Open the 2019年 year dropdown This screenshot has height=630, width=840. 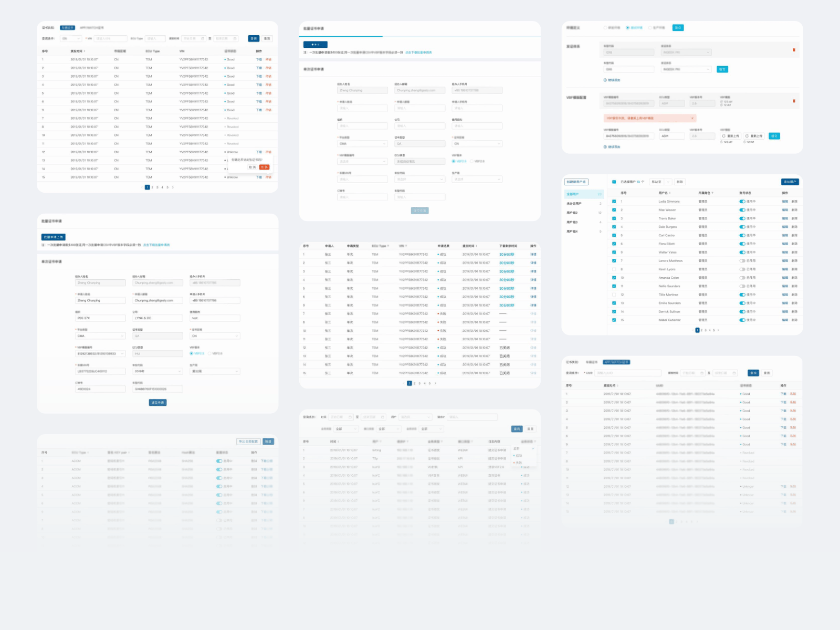157,371
